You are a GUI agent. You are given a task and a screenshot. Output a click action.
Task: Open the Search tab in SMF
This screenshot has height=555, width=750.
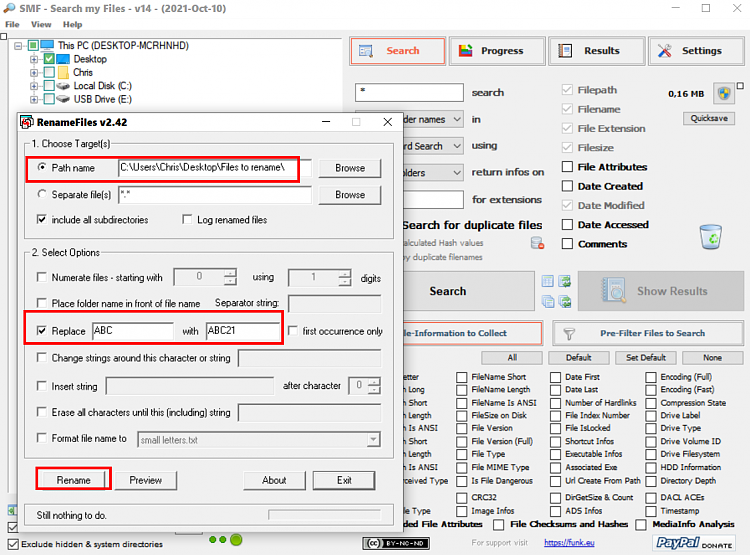398,51
